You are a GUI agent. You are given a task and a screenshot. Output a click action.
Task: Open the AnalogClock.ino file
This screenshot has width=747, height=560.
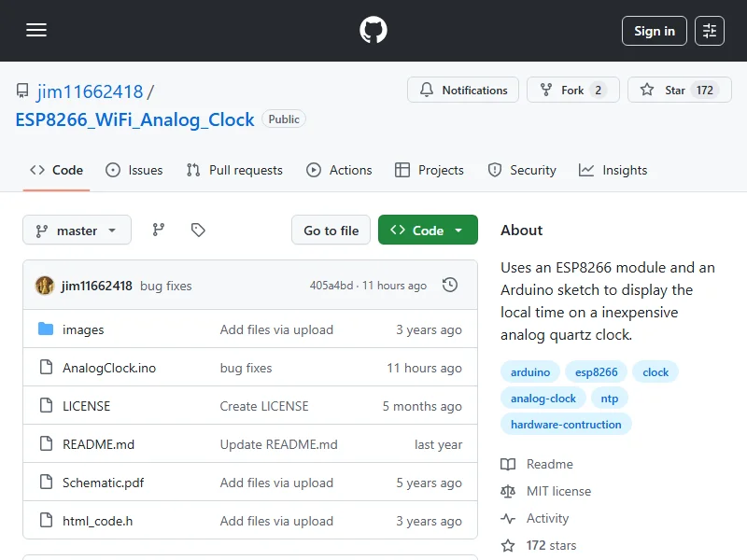pos(109,368)
